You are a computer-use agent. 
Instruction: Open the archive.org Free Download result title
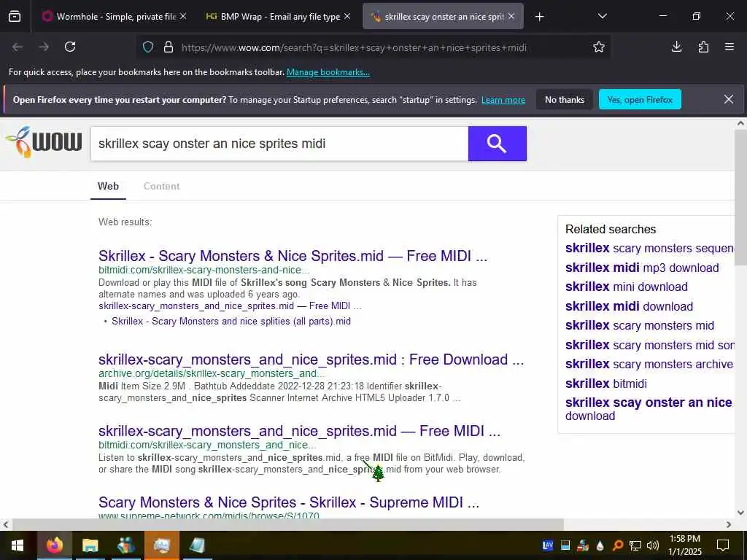pyautogui.click(x=311, y=359)
